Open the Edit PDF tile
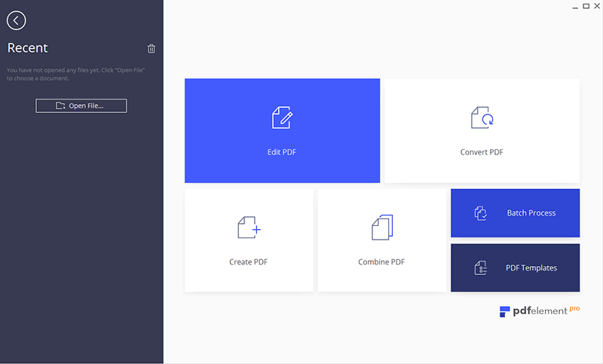603x364 pixels. pos(282,130)
